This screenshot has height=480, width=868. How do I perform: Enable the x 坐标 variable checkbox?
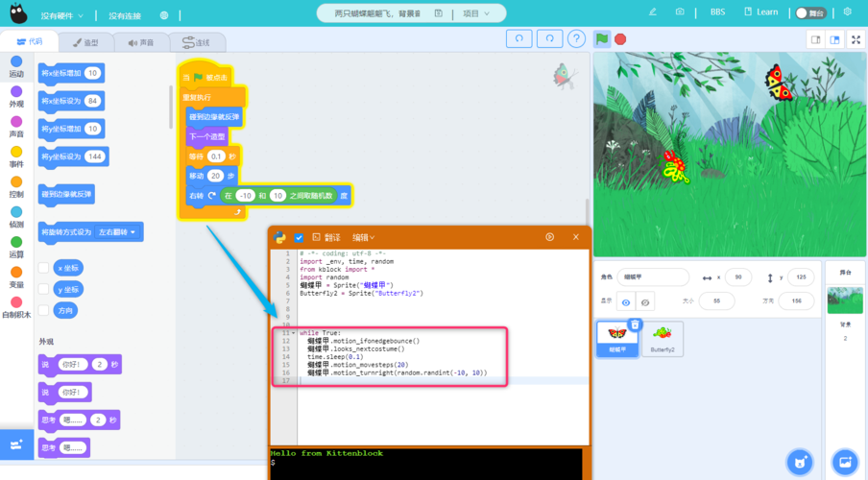coord(43,268)
